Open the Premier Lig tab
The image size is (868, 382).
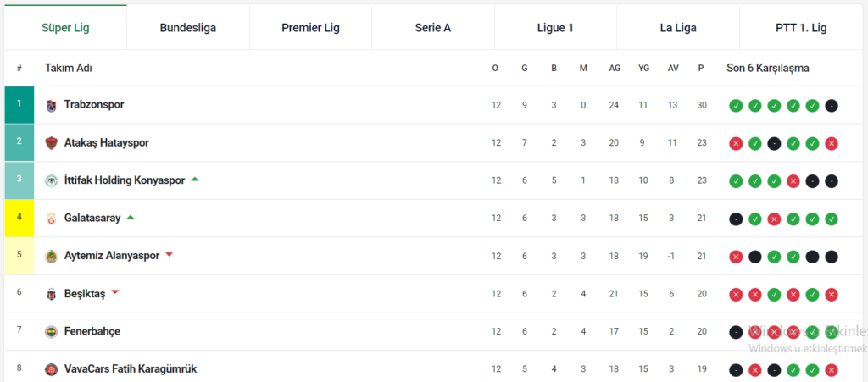pyautogui.click(x=310, y=28)
